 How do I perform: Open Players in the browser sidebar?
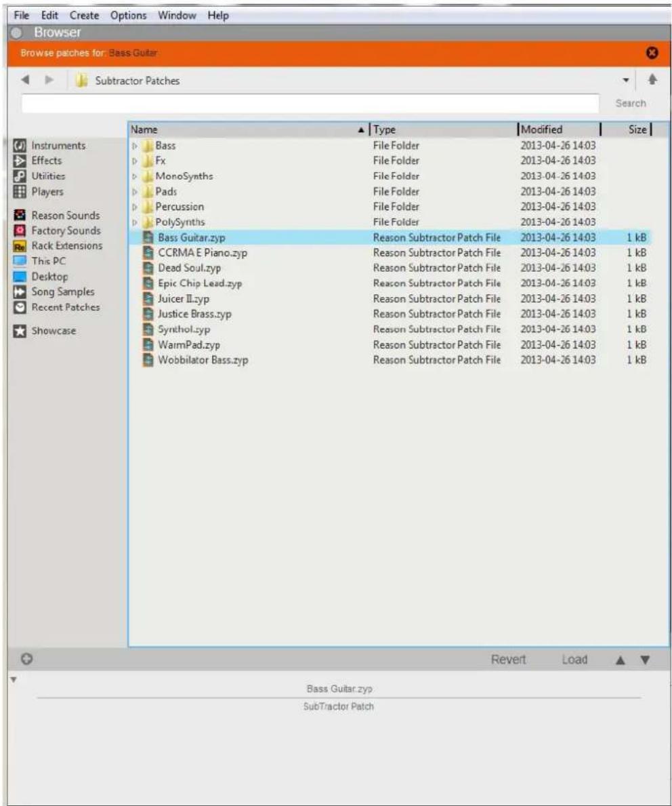[x=39, y=192]
